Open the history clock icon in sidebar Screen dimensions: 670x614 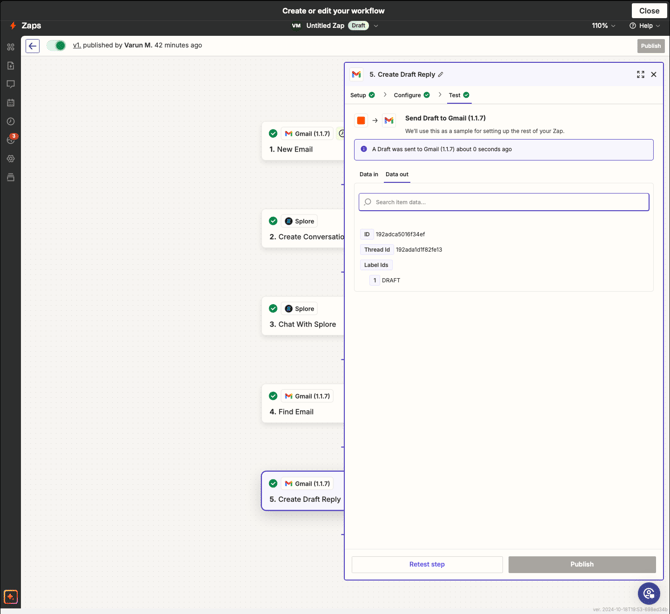point(11,121)
